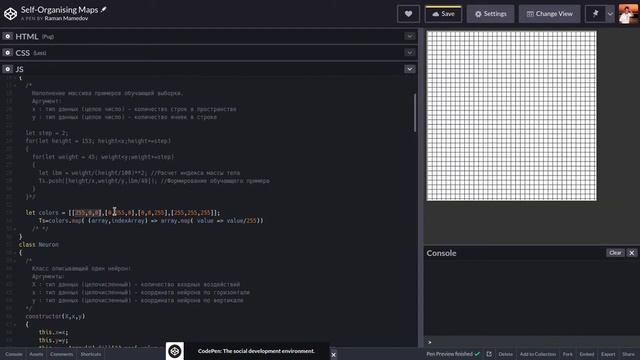640x360 pixels.
Task: Open the dropdown arrow beside the pin button
Action: (610, 14)
